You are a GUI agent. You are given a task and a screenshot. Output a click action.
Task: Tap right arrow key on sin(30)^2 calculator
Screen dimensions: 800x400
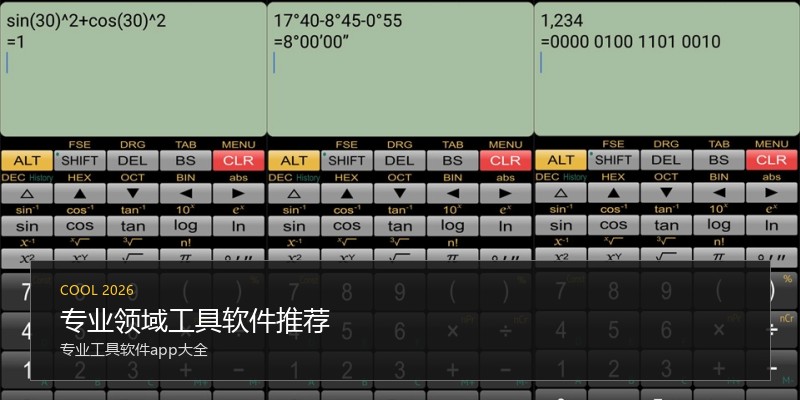pyautogui.click(x=238, y=193)
